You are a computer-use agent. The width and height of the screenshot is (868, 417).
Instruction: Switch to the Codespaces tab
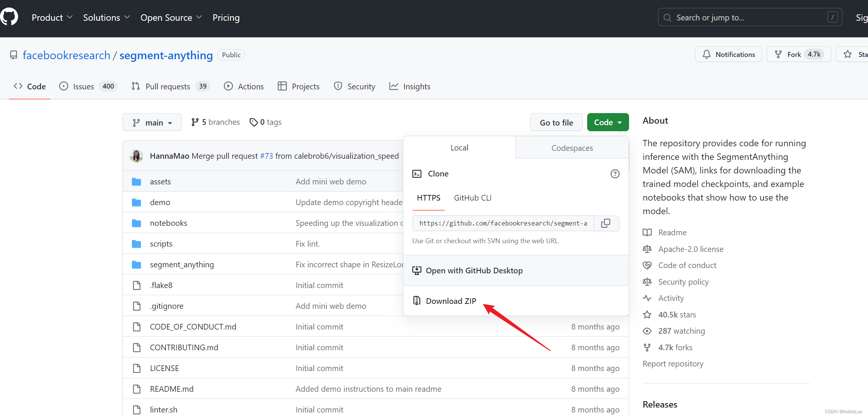point(572,148)
